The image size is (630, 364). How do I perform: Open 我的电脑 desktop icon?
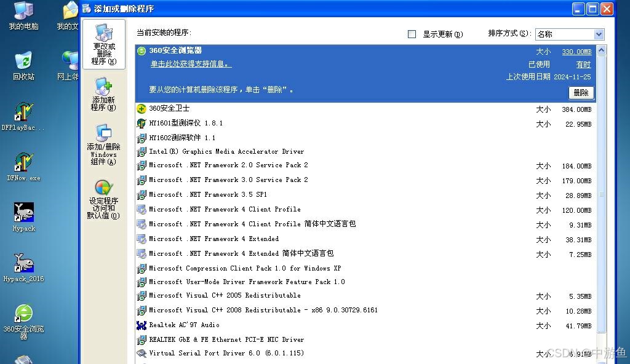(23, 16)
